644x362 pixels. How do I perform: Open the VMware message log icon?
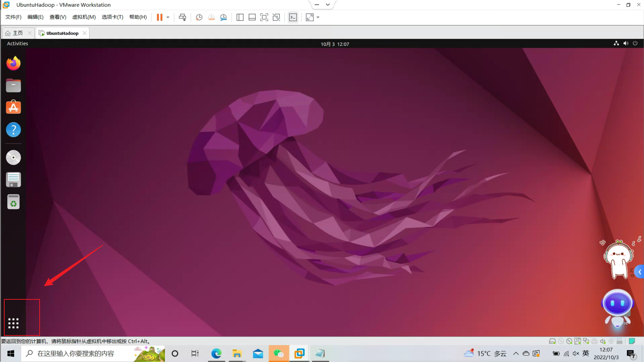pos(632,341)
